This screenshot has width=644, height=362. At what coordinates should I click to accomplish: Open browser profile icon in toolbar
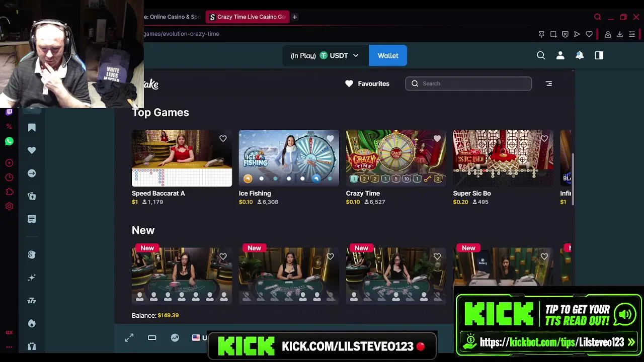pyautogui.click(x=608, y=34)
